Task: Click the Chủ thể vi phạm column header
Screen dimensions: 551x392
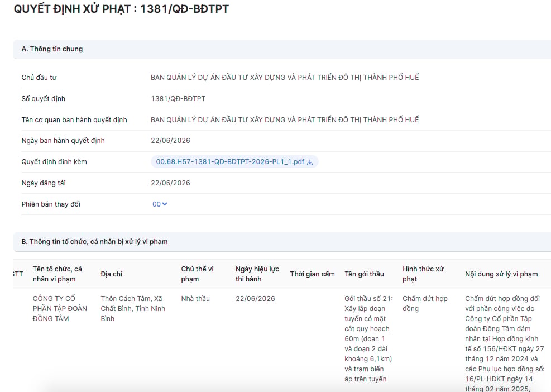Action: (197, 274)
